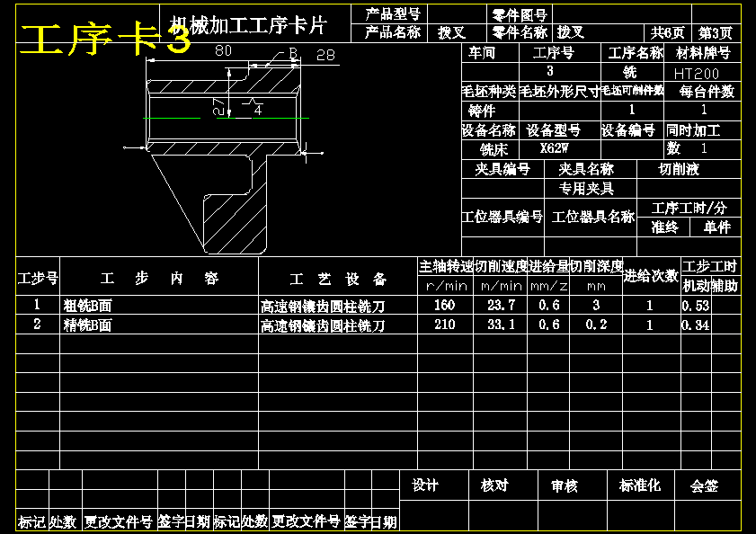Click cutting speed value 23.7
Screen dimensions: 756x534
coord(501,305)
